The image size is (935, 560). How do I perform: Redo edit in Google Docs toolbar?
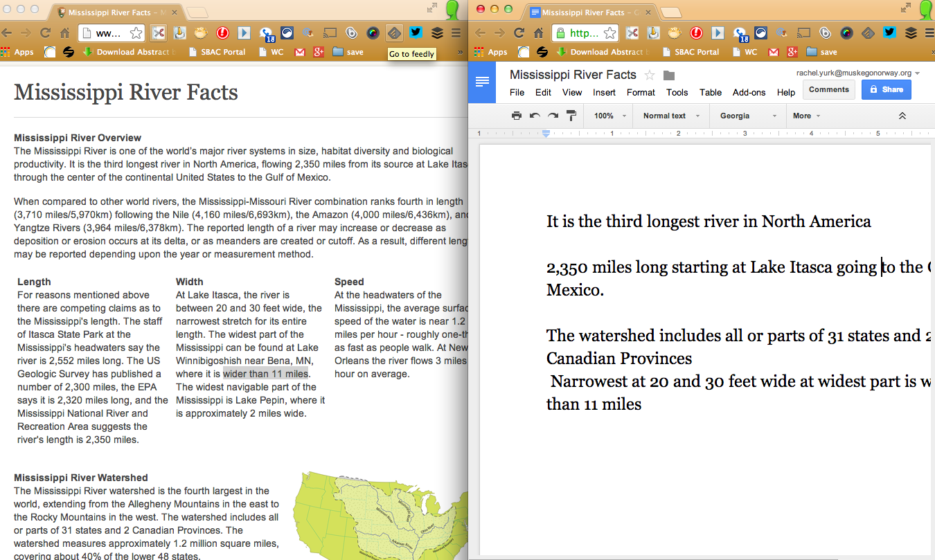(x=553, y=116)
